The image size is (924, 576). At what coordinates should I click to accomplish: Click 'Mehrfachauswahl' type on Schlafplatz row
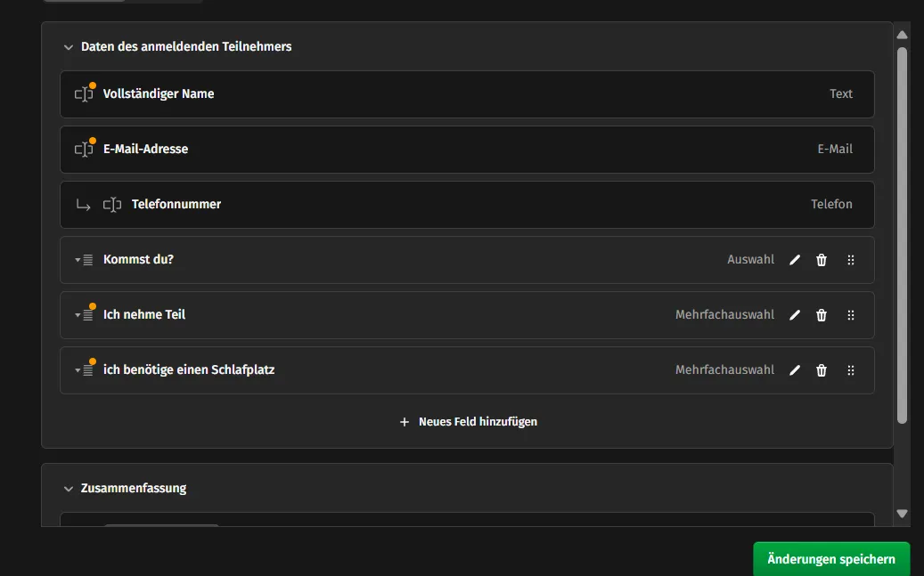724,369
